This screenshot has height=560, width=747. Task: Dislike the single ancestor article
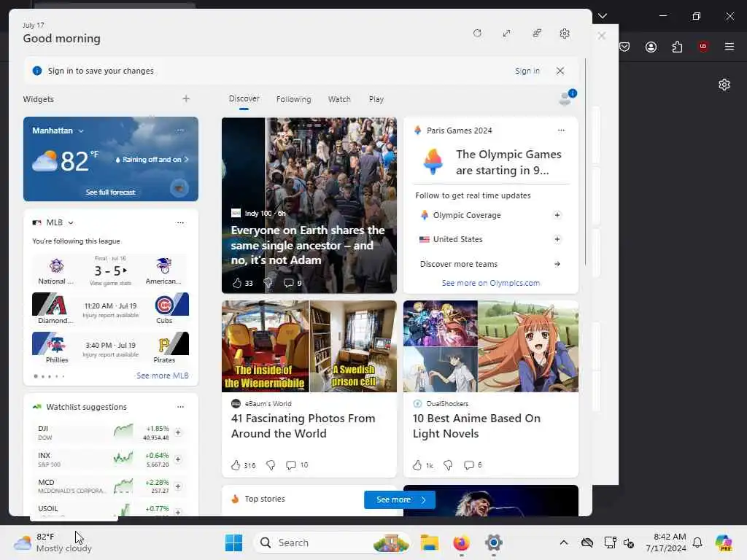pyautogui.click(x=268, y=284)
